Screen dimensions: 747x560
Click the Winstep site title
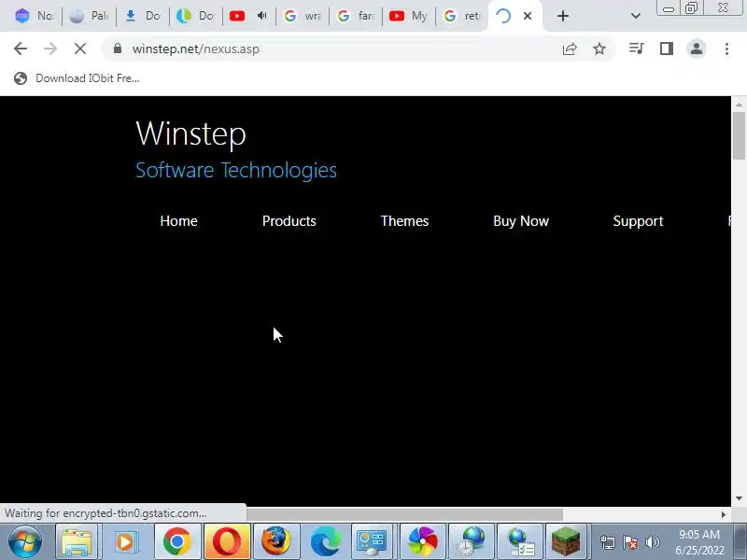190,133
